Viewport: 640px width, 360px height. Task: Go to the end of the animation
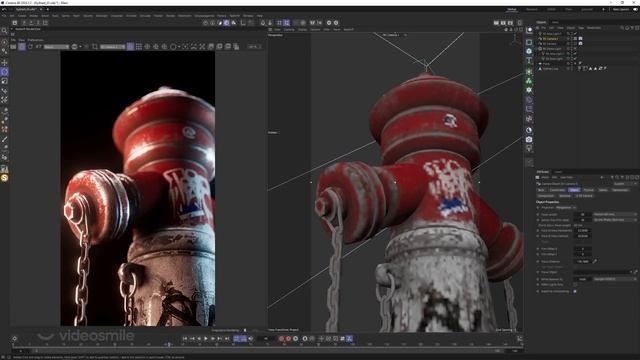(227, 338)
